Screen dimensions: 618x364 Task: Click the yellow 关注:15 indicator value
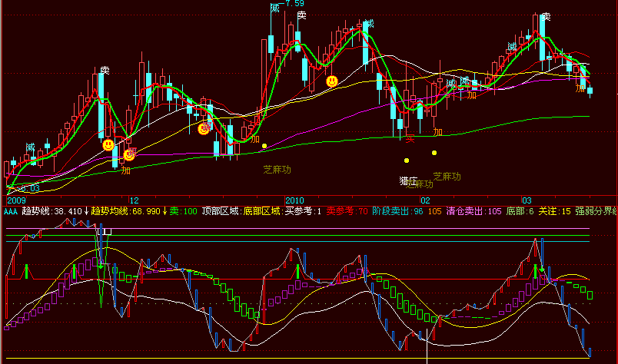tap(554, 211)
